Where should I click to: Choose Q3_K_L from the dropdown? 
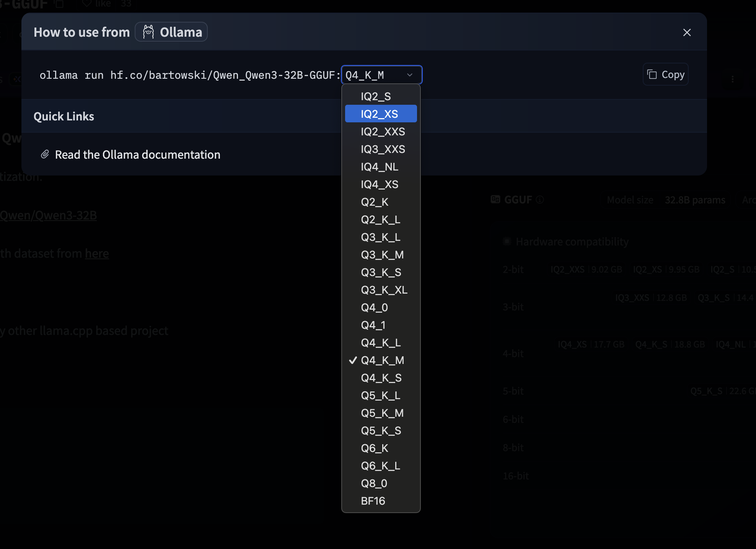(x=381, y=237)
